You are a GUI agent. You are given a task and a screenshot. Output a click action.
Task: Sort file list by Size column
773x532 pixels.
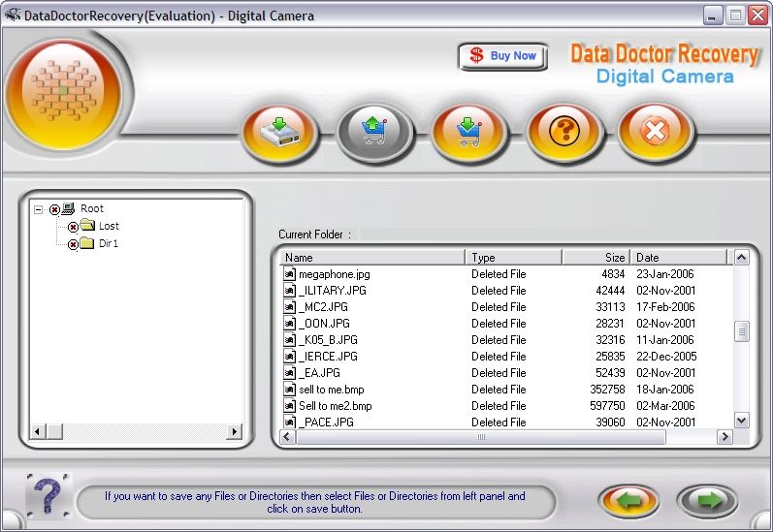pyautogui.click(x=596, y=258)
